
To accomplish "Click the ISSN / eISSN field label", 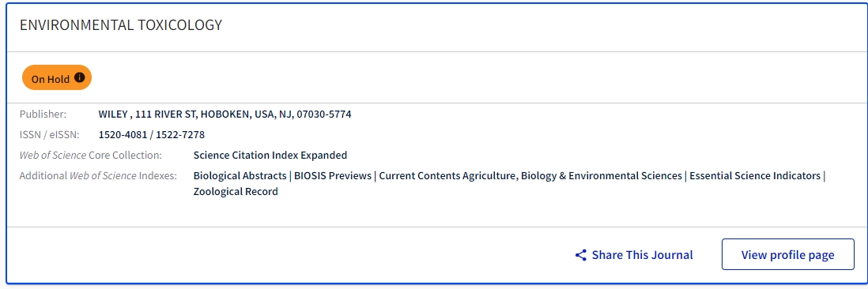I will (49, 134).
